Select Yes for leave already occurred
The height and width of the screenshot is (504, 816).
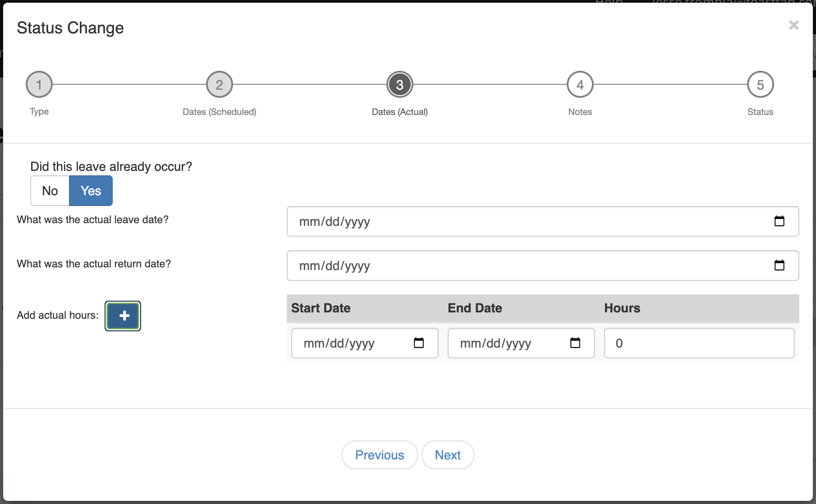click(x=91, y=191)
